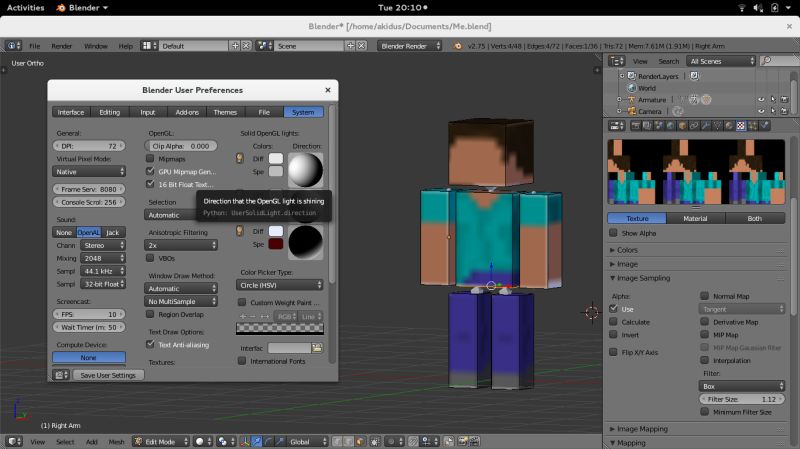Click GNOME Activities button

click(x=26, y=8)
